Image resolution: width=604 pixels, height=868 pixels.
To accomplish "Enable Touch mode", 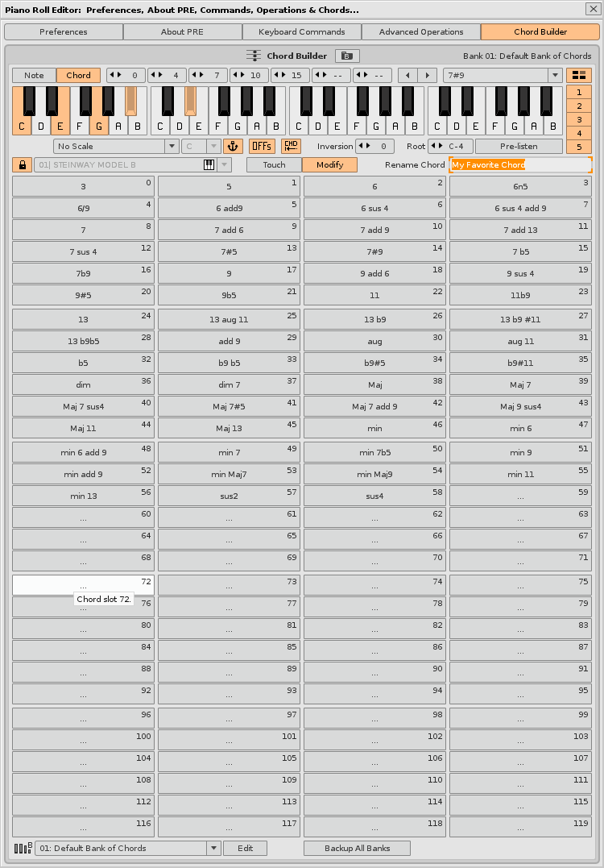I will 274,164.
